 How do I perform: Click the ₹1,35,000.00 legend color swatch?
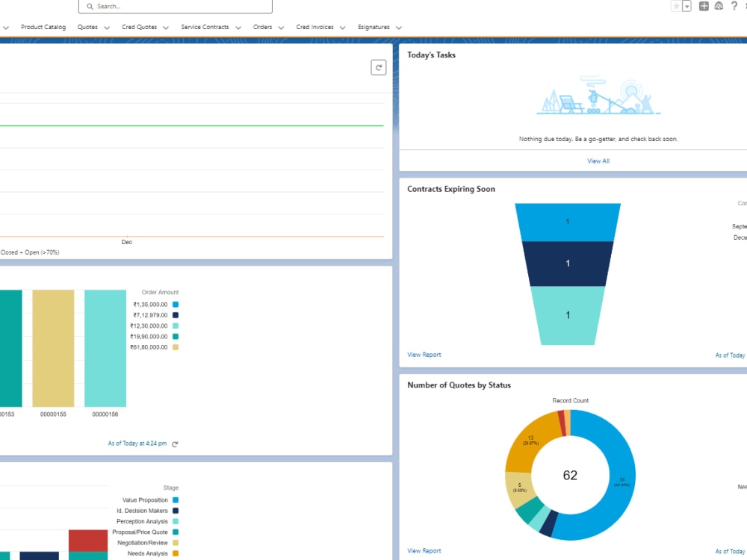coord(176,305)
